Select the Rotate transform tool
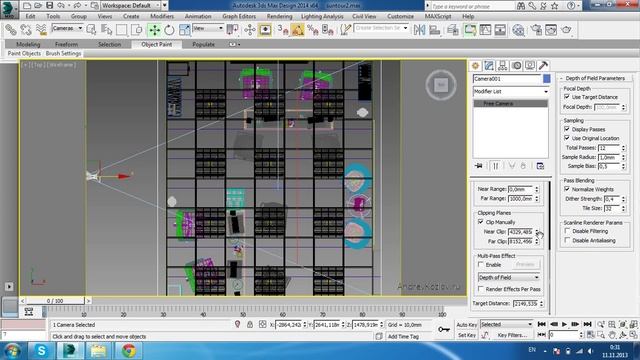Image resolution: width=640 pixels, height=360 pixels. coord(169,30)
